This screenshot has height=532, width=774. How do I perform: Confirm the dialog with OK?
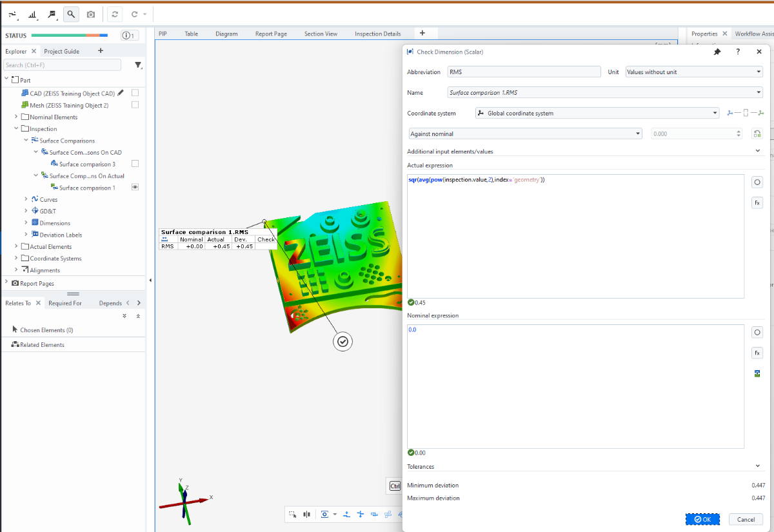[702, 519]
